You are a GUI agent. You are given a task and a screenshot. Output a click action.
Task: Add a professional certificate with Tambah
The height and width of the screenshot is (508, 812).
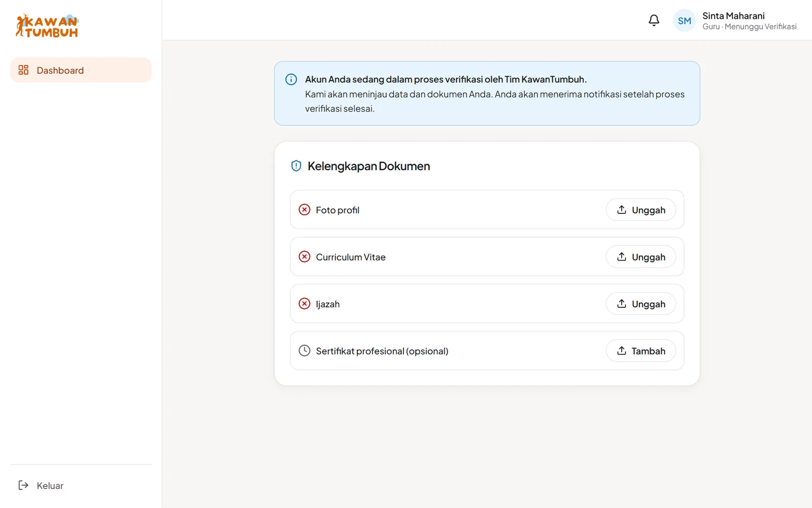click(x=640, y=351)
